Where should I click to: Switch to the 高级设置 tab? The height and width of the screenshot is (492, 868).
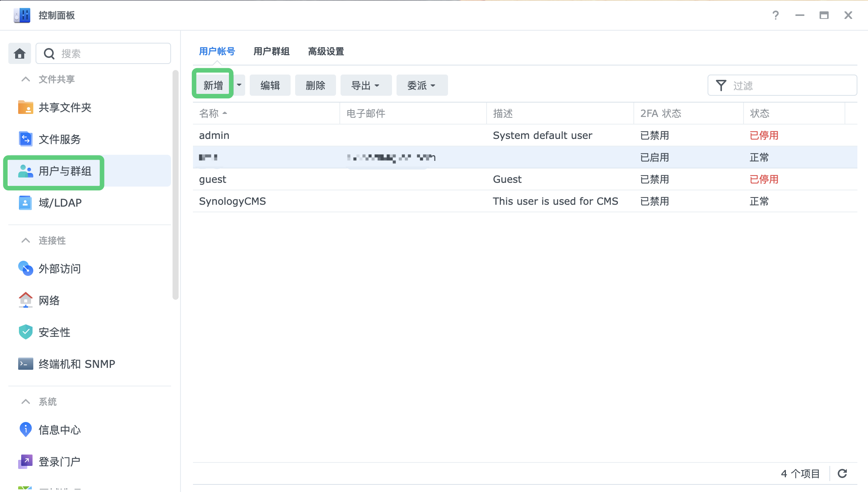(326, 51)
